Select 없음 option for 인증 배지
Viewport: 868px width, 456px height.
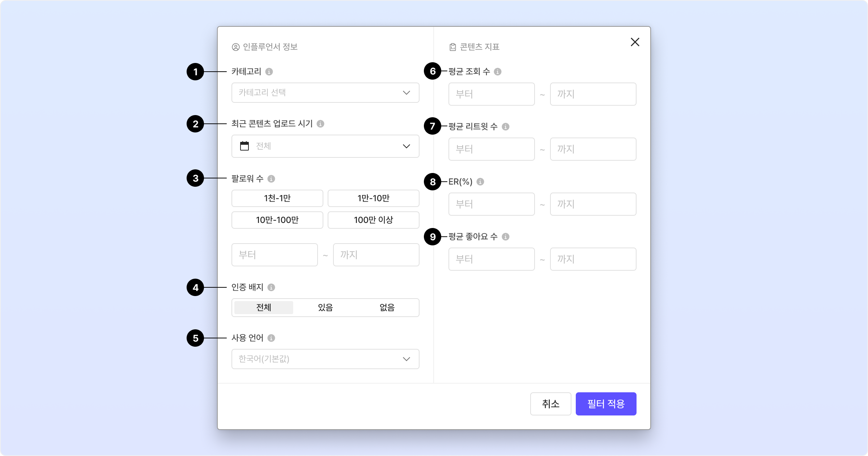[387, 308]
